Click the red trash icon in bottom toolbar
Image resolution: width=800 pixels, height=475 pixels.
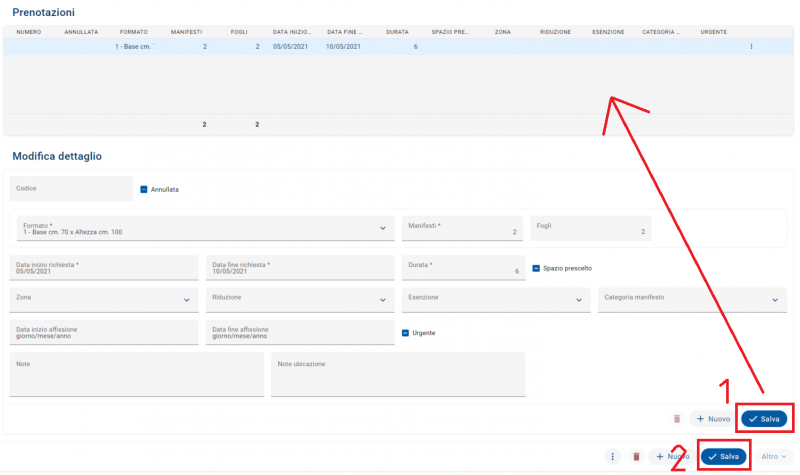pyautogui.click(x=636, y=456)
